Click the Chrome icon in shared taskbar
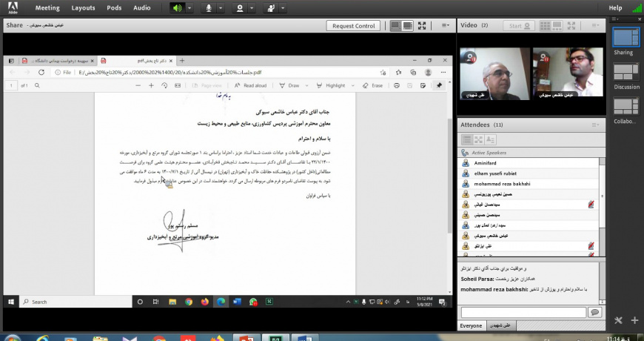Viewport: 644px width, 341px height. click(189, 302)
